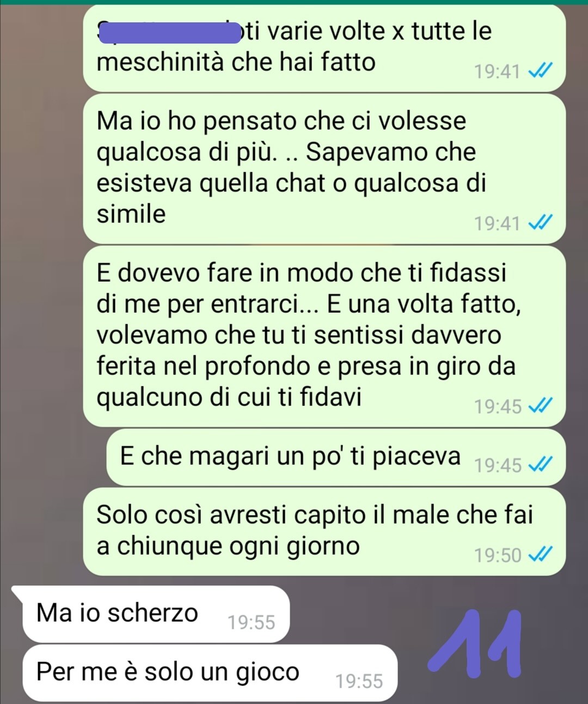The width and height of the screenshot is (588, 704).
Task: Select the top message about 'meschinità che hai fatto'
Action: pyautogui.click(x=324, y=48)
